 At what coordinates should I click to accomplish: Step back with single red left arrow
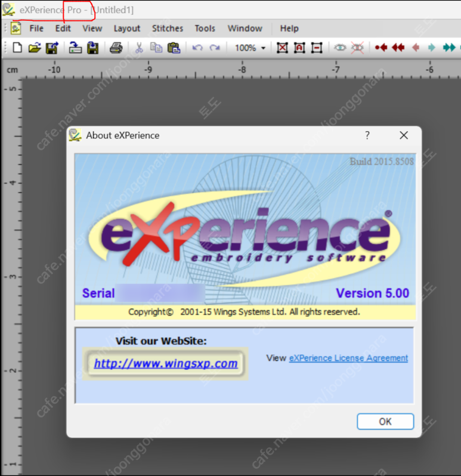tap(416, 48)
